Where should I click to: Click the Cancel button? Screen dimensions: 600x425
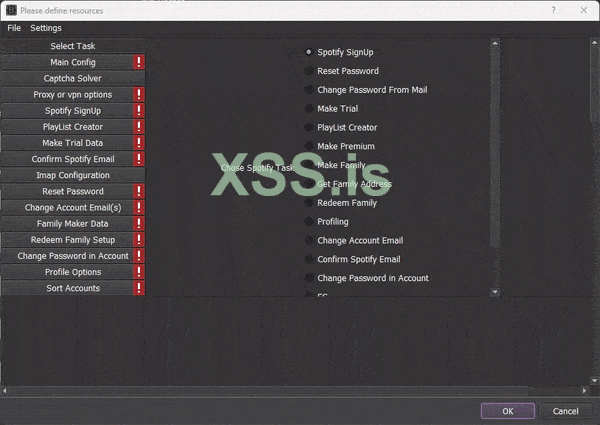coord(566,411)
